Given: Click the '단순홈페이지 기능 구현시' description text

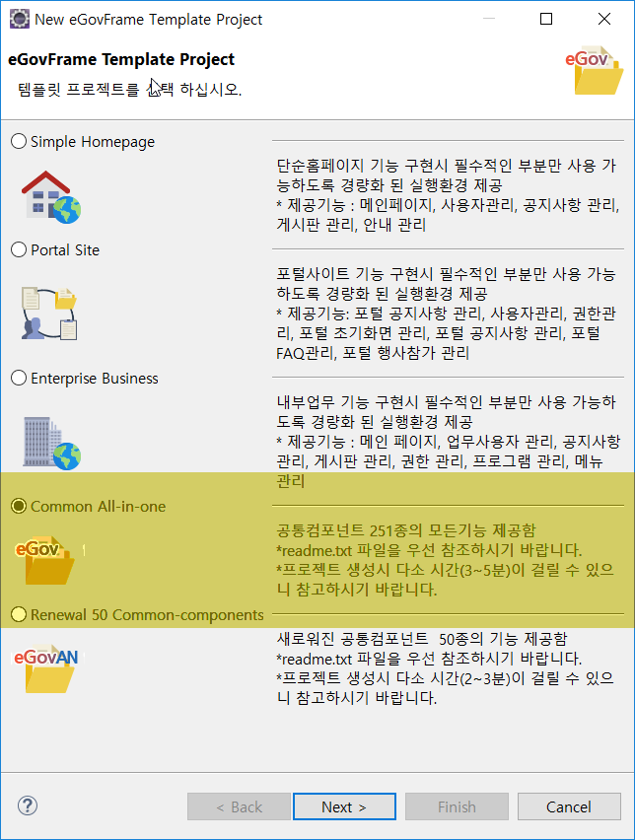Looking at the screenshot, I should [x=448, y=195].
